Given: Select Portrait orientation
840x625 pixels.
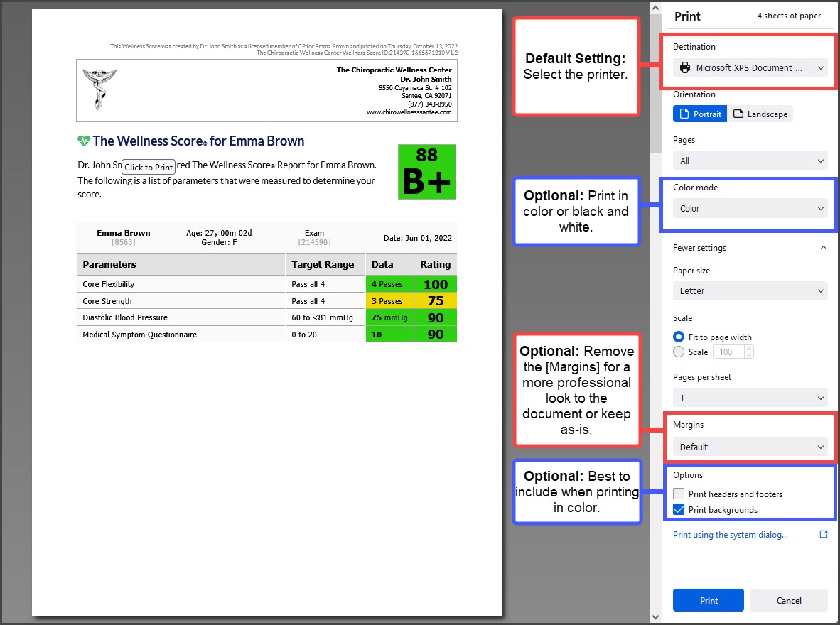Looking at the screenshot, I should [699, 114].
